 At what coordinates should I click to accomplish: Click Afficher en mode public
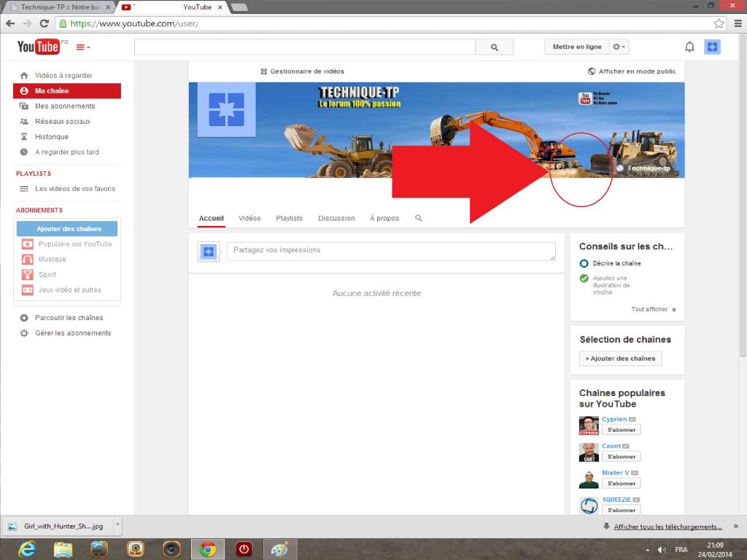click(x=632, y=71)
